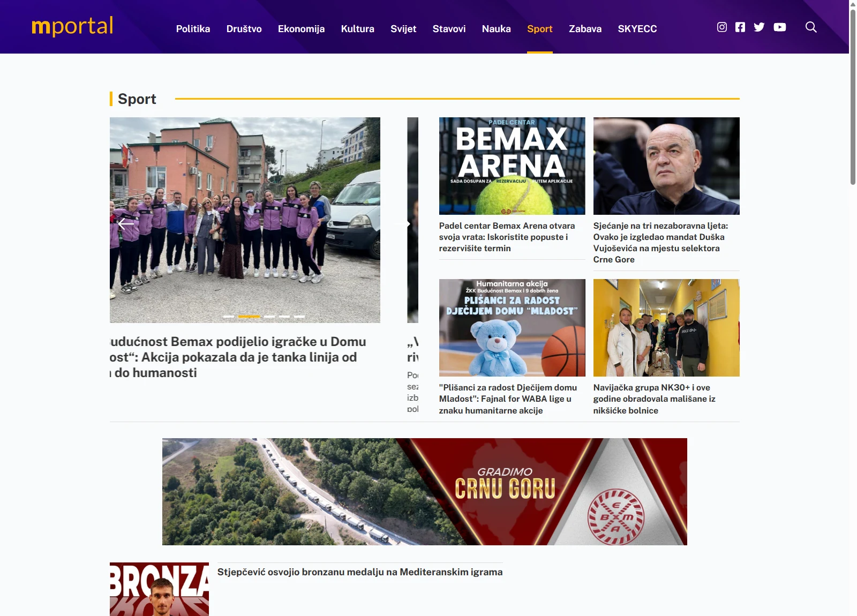Open the Instagram icon in header
The height and width of the screenshot is (616, 857).
pyautogui.click(x=722, y=27)
